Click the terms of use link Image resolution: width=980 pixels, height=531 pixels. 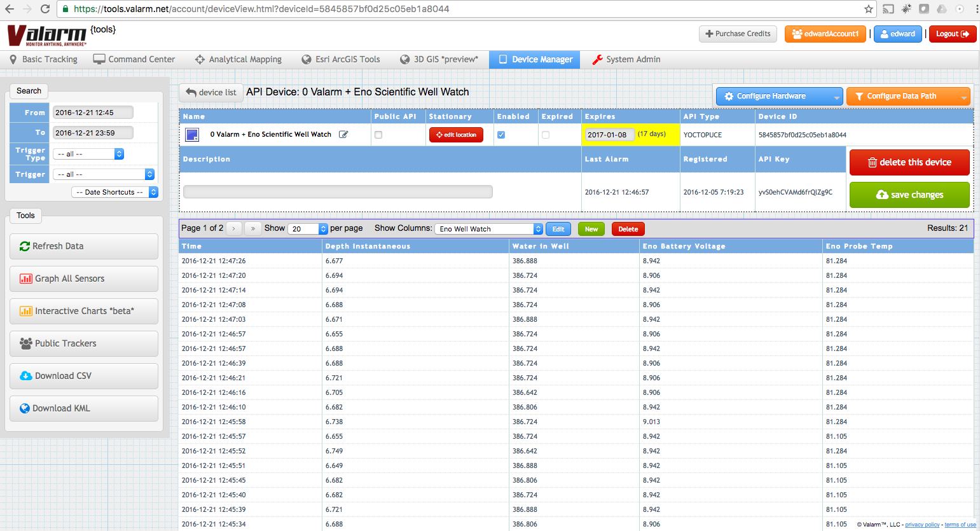[960, 525]
